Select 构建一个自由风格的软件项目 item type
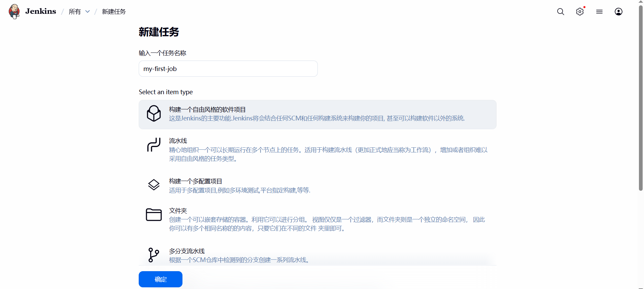 (207, 110)
